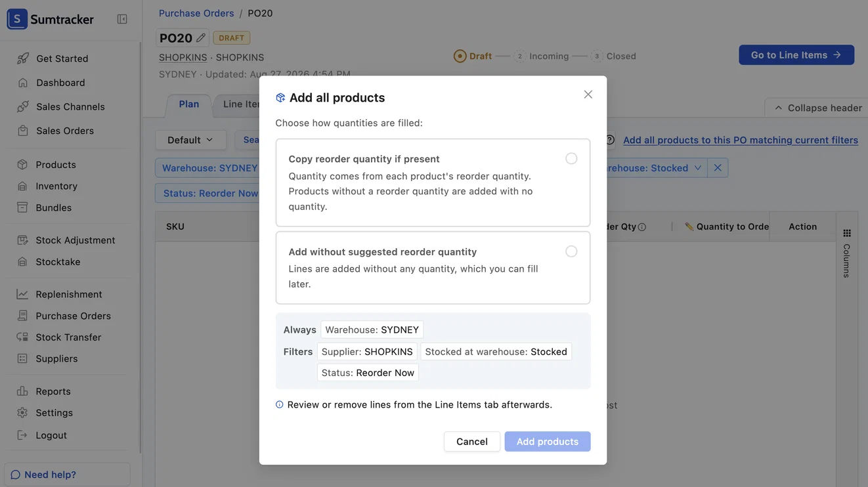Click the Reports bar chart icon

pyautogui.click(x=22, y=391)
